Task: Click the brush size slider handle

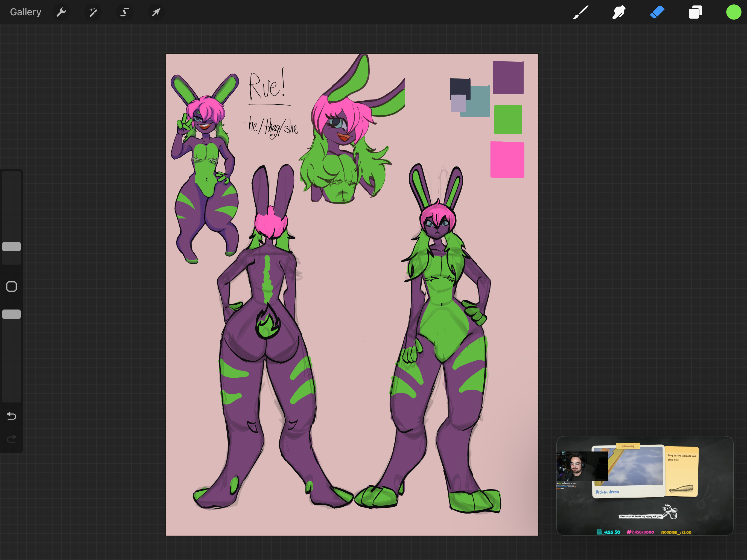Action: click(x=11, y=247)
